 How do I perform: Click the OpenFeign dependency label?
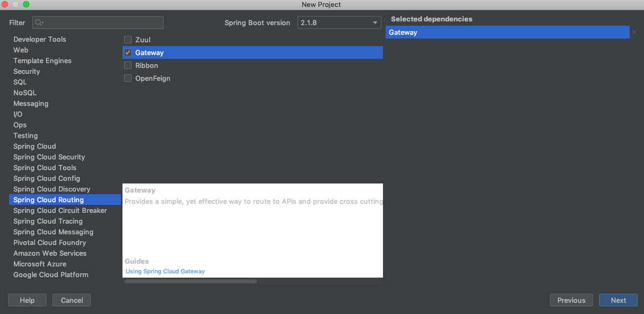[x=152, y=78]
